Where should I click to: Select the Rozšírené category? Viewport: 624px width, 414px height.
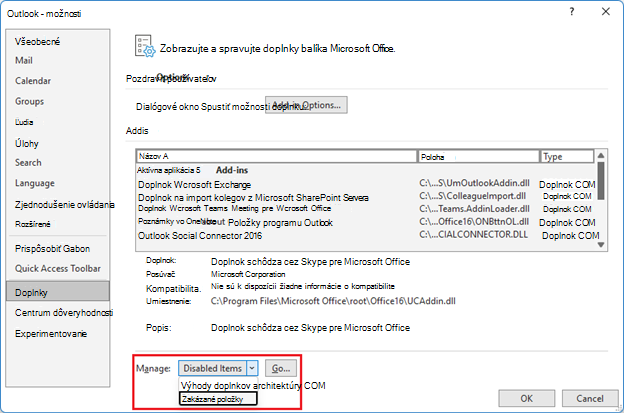point(33,224)
